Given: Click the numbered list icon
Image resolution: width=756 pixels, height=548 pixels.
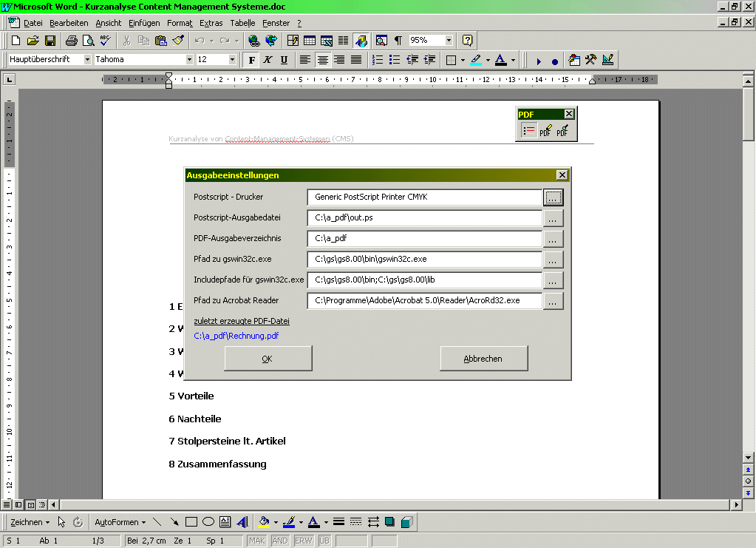Looking at the screenshot, I should [x=378, y=60].
